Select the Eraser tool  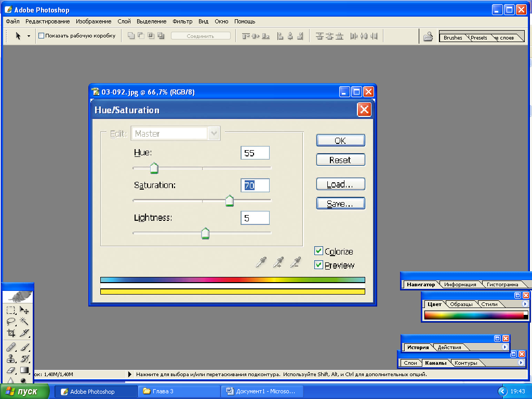11,370
